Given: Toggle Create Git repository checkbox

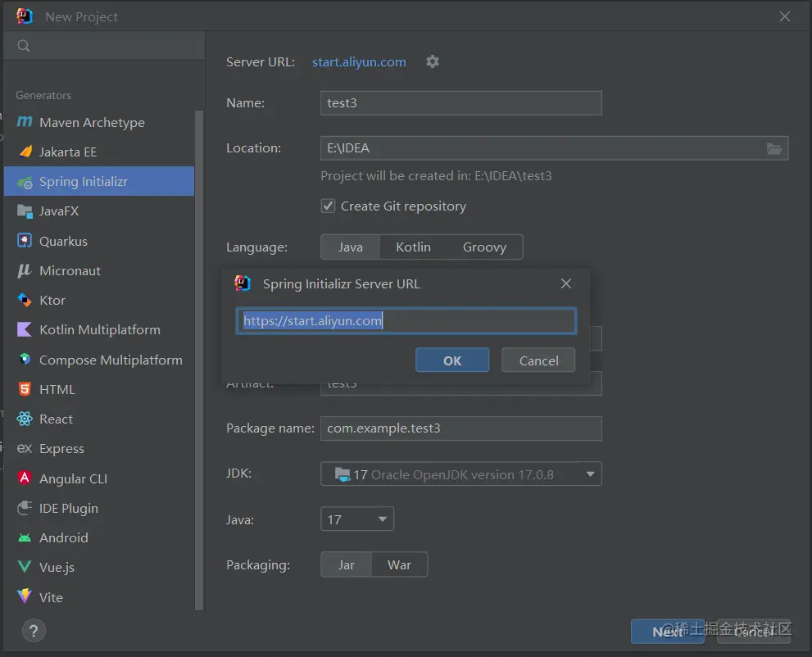Looking at the screenshot, I should pyautogui.click(x=328, y=206).
